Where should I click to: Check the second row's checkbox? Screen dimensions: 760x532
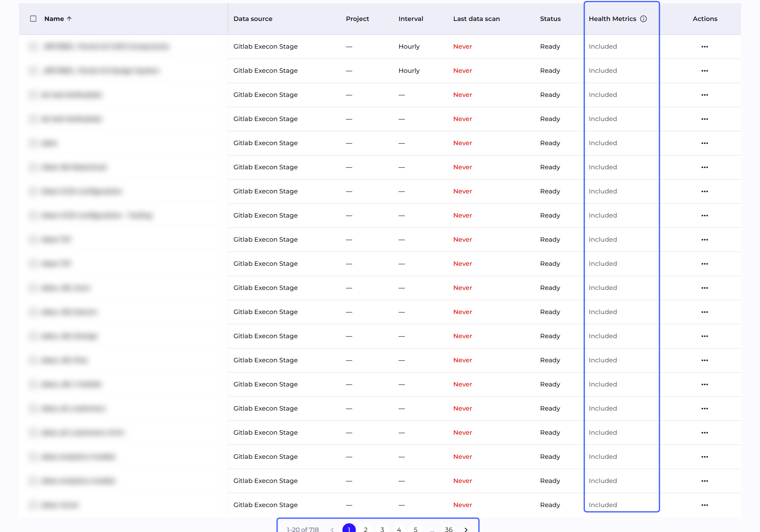(x=33, y=71)
